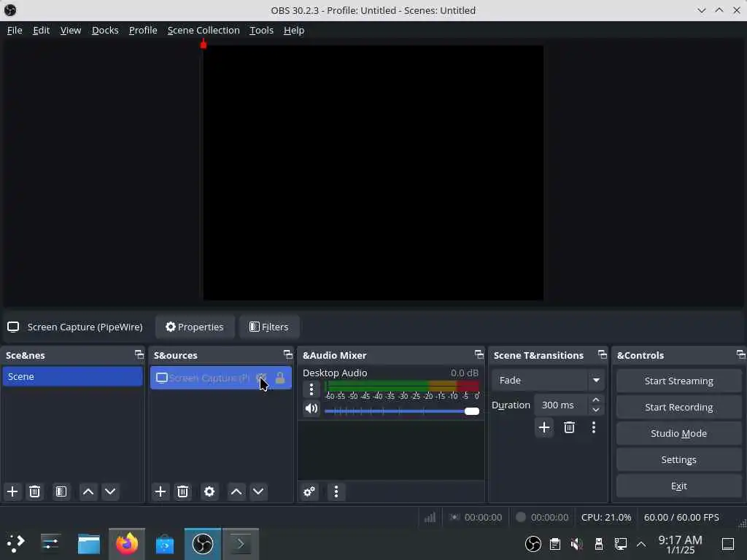Increase transition duration with up arrow
Image resolution: width=747 pixels, height=560 pixels.
coord(596,400)
